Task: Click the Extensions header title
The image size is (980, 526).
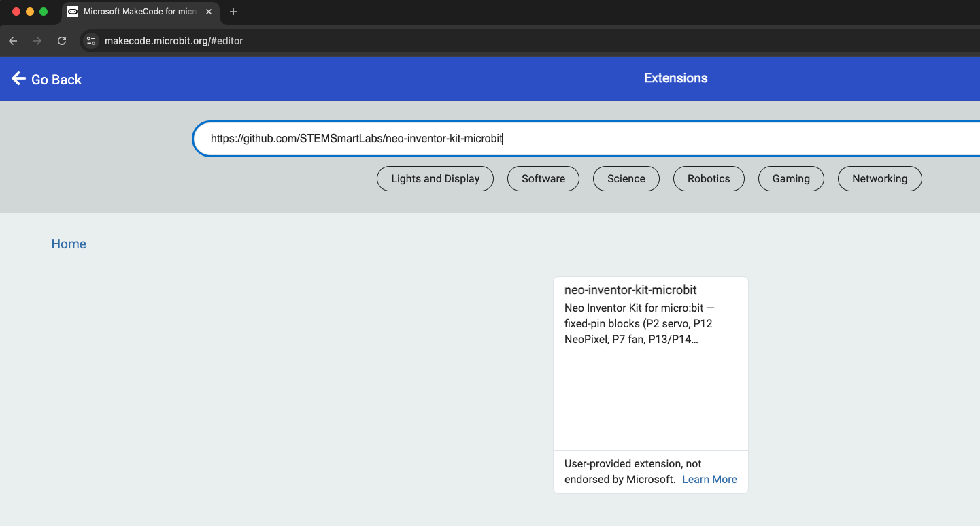Action: 675,78
